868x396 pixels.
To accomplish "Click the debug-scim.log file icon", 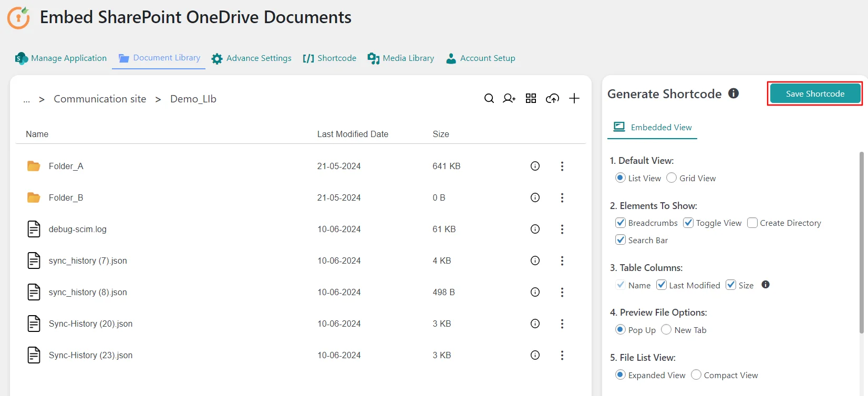I will pos(34,229).
